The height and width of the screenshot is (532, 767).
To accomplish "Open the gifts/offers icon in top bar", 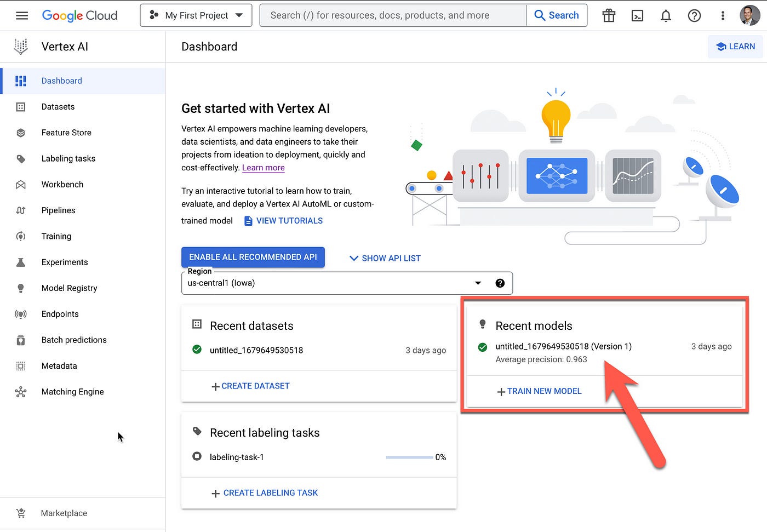I will click(x=609, y=15).
